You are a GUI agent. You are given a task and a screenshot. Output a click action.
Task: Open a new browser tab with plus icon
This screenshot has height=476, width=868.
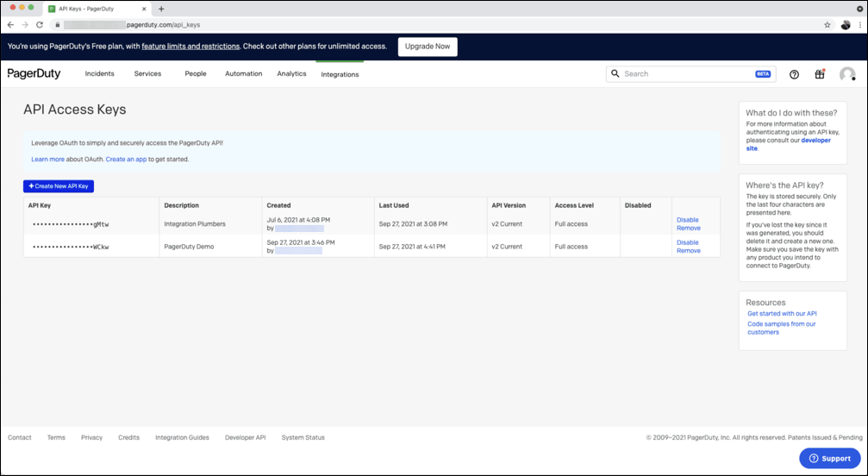point(161,9)
